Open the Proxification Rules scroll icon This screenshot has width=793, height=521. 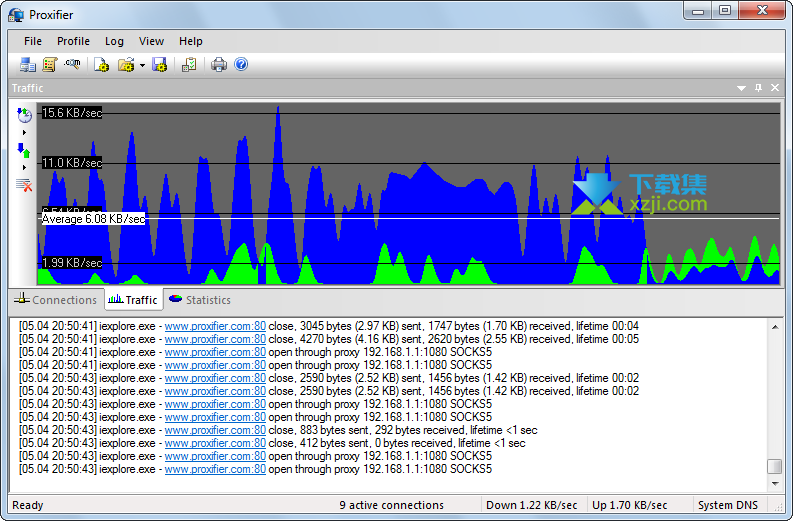pos(50,65)
